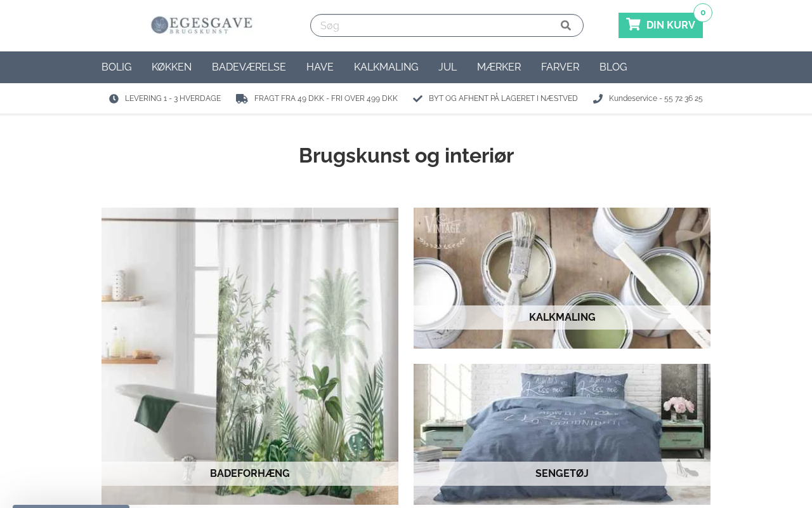Click the cart item count badge
Image resolution: width=812 pixels, height=508 pixels.
coord(703,13)
